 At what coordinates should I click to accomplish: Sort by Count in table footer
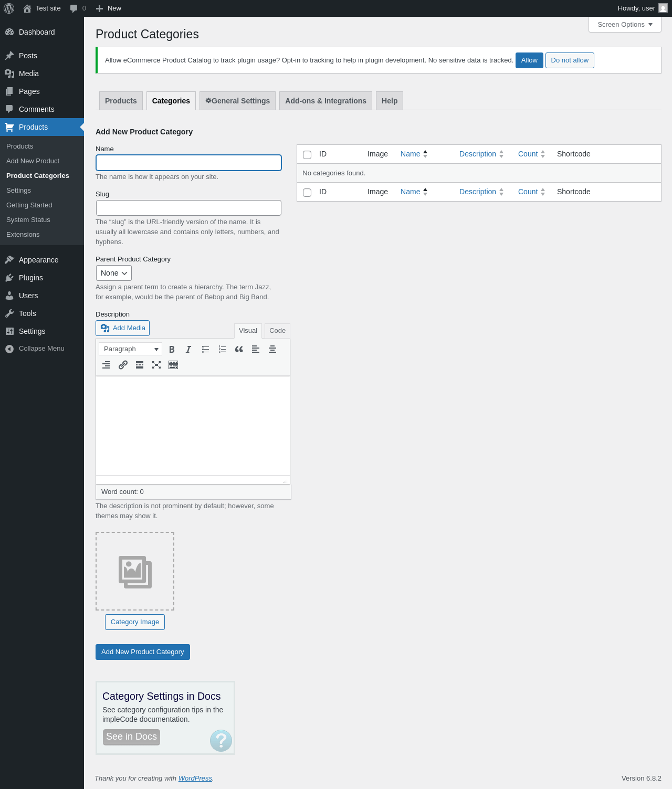531,192
